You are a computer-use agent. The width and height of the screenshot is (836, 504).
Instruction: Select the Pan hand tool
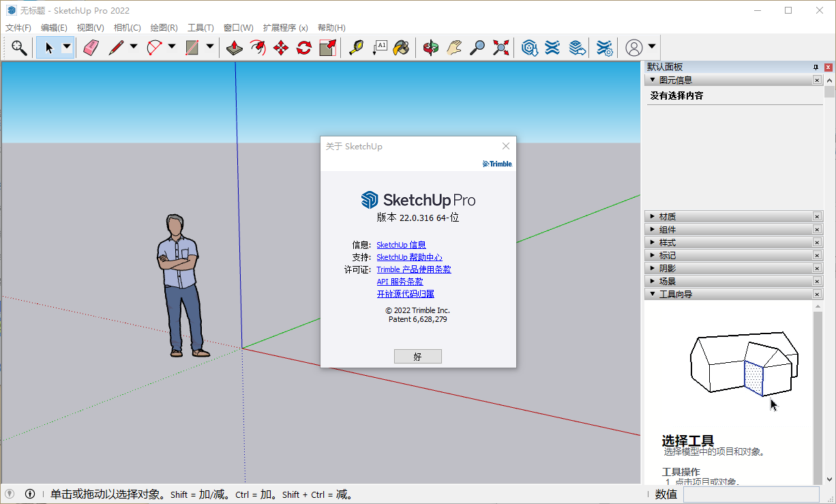point(454,47)
